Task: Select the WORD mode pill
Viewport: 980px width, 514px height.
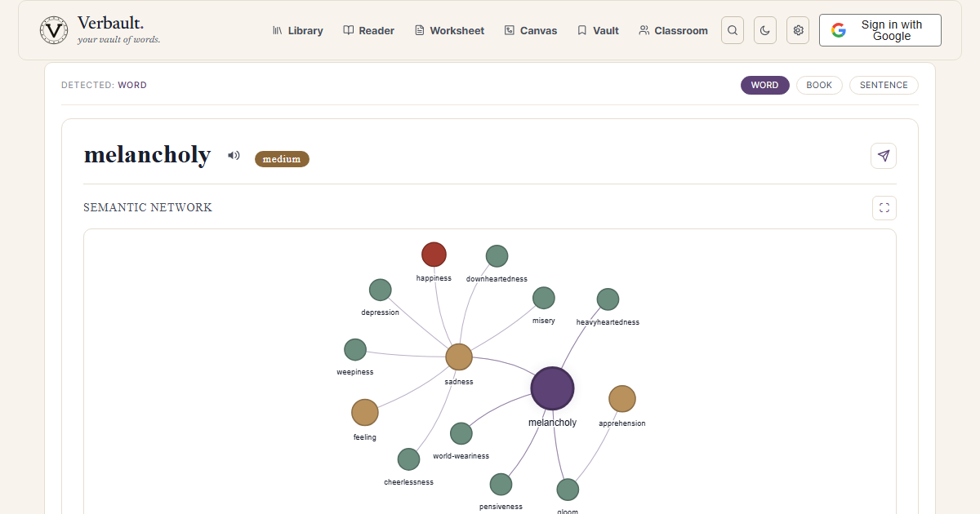Action: click(x=764, y=85)
